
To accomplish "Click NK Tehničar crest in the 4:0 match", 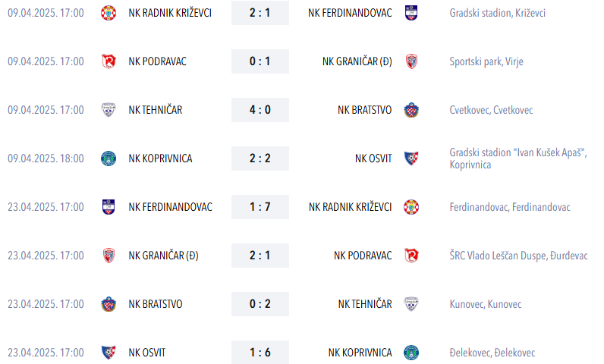I will click(x=109, y=110).
